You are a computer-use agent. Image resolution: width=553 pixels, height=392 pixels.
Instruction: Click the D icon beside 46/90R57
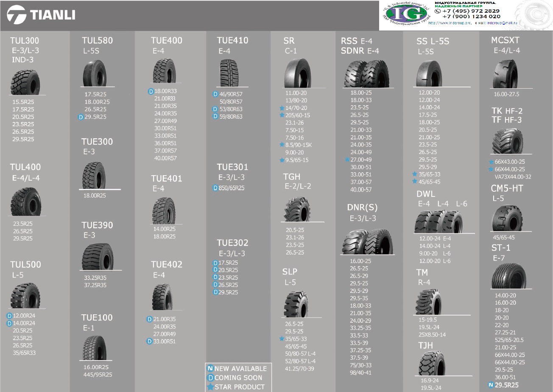click(x=215, y=94)
